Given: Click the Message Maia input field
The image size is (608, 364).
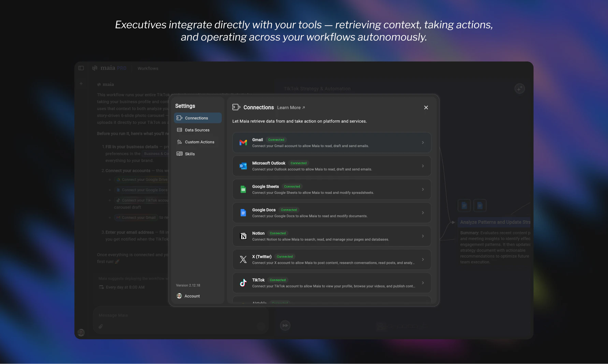Looking at the screenshot, I should pos(181,316).
